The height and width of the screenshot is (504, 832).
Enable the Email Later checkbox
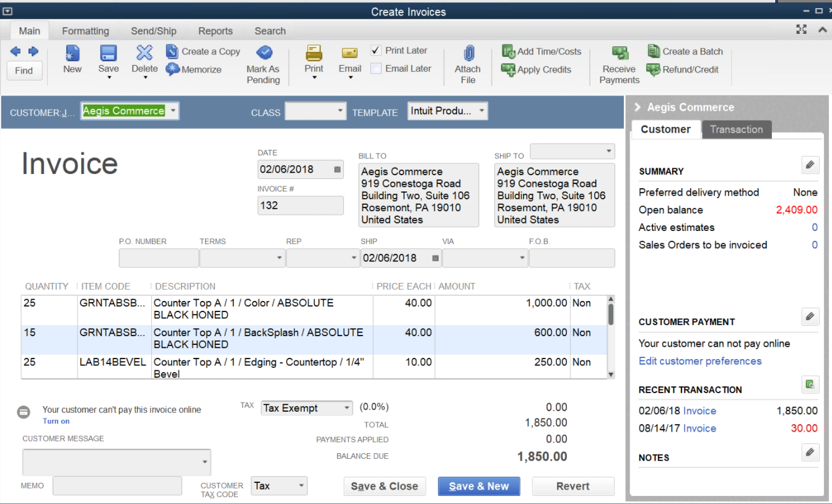click(x=376, y=69)
